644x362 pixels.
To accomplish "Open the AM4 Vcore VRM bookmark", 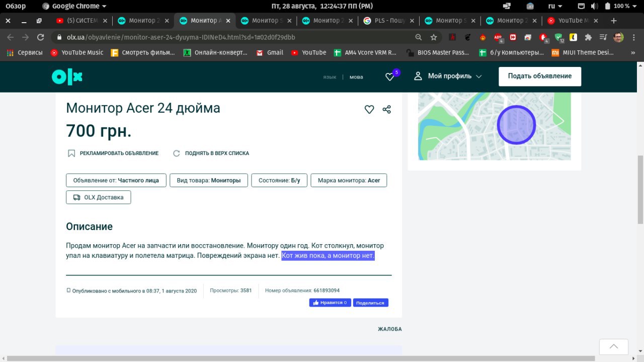I will (x=366, y=52).
